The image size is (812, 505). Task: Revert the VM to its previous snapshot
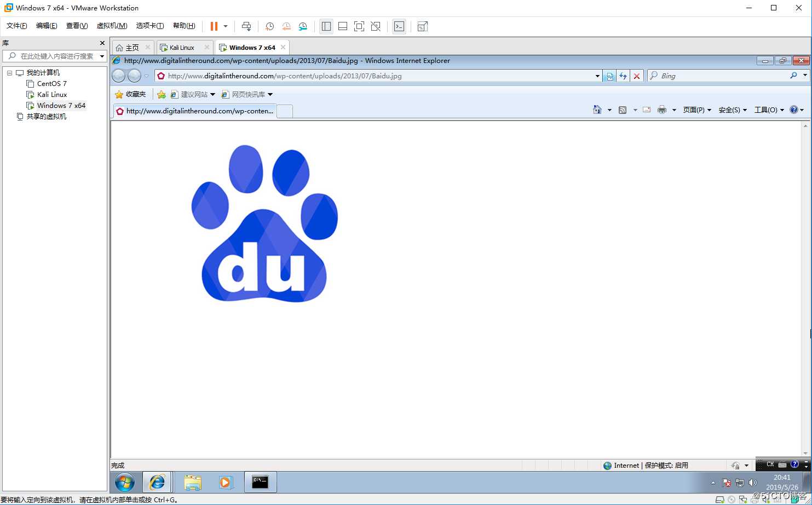286,26
